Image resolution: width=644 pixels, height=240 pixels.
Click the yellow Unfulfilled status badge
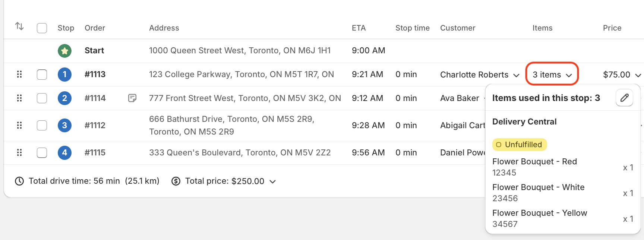pyautogui.click(x=520, y=145)
